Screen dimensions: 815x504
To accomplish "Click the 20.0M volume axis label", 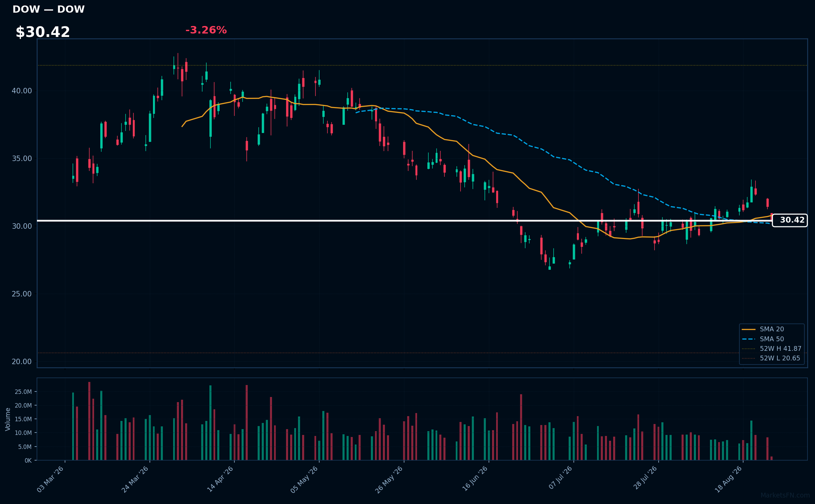I will [23, 405].
